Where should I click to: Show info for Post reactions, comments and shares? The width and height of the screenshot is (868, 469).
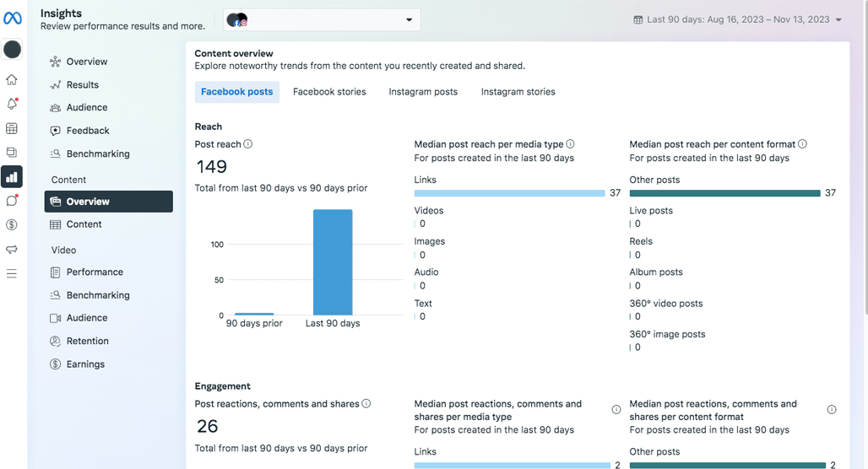tap(366, 404)
